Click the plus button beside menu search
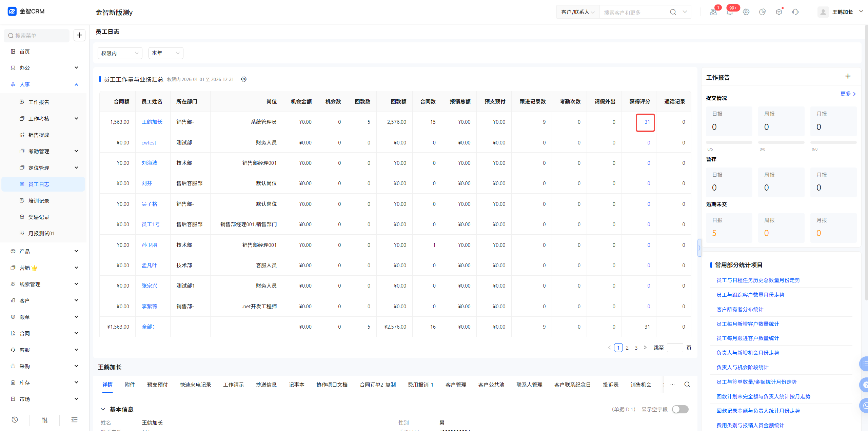 point(79,35)
